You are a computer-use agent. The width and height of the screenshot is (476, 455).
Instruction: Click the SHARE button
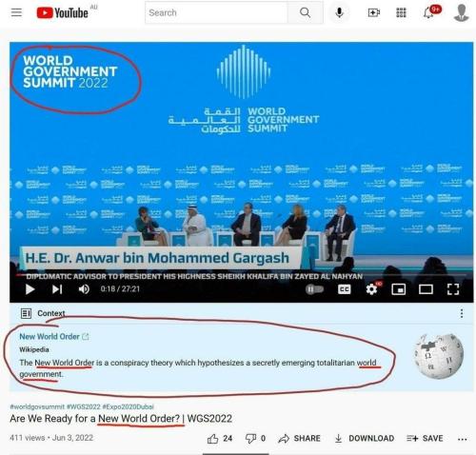299,439
